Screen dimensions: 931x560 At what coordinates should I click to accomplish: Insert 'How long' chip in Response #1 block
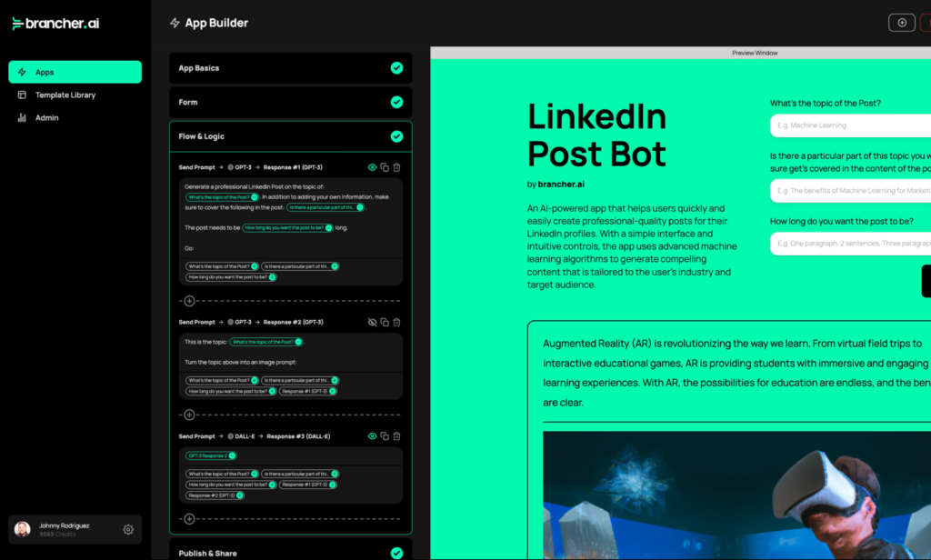point(231,277)
